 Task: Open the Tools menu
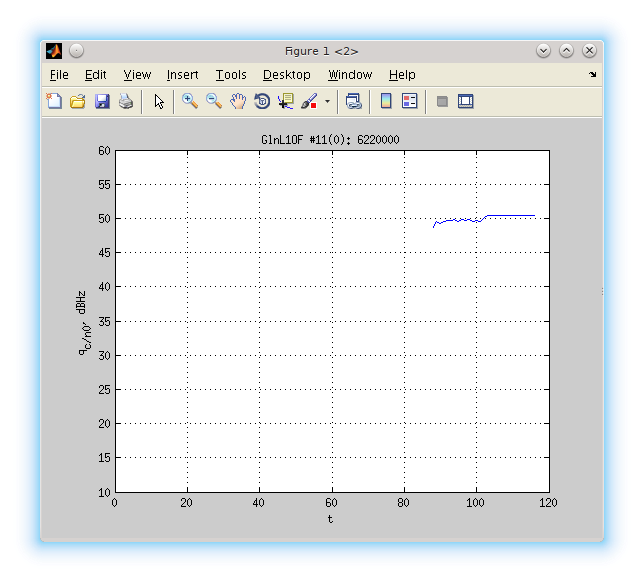coord(231,75)
